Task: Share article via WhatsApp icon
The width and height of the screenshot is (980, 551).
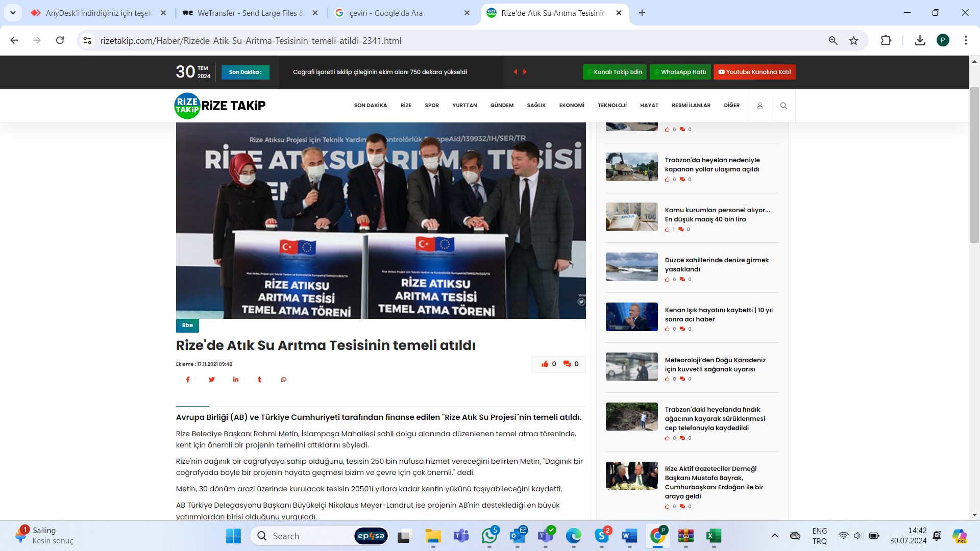Action: 283,379
